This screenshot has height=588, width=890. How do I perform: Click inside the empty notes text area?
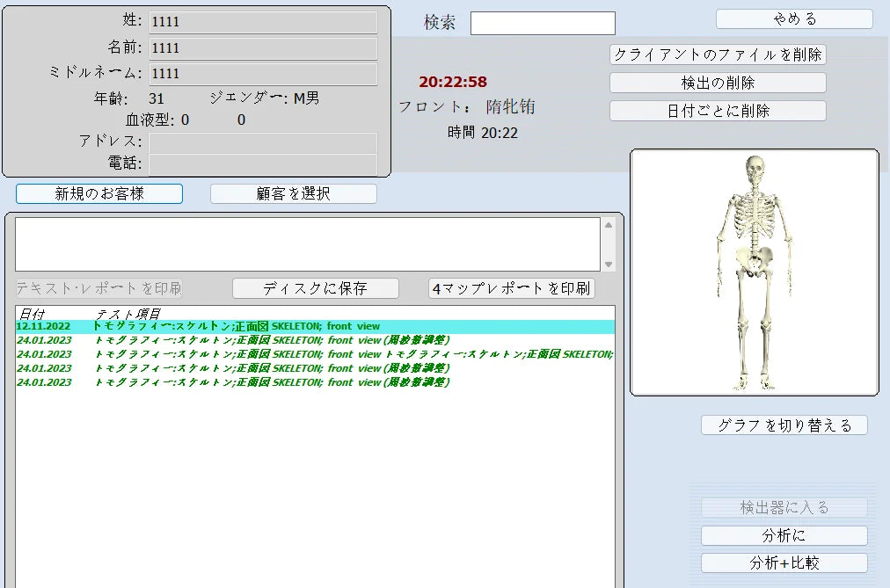click(x=308, y=243)
